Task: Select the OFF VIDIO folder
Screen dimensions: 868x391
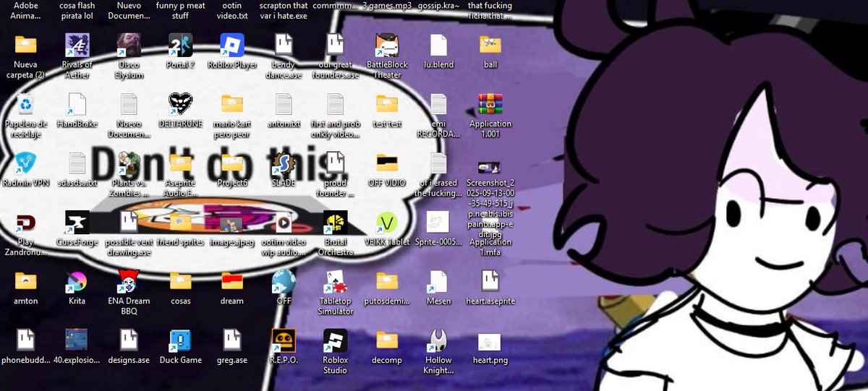Action: (x=387, y=163)
